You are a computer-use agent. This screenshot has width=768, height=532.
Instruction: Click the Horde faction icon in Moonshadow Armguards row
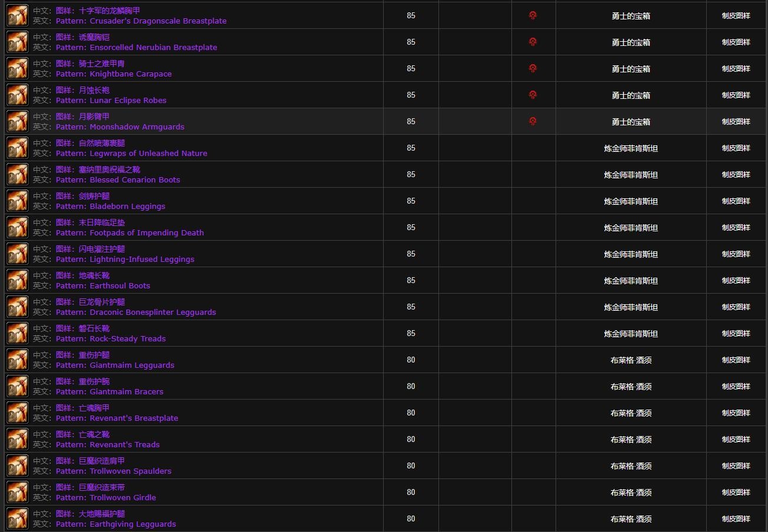(x=533, y=121)
